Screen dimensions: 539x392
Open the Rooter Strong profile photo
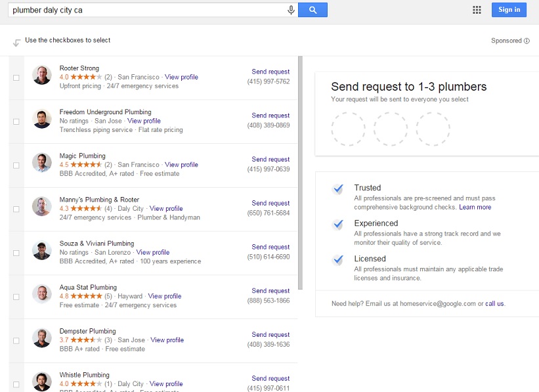42,75
